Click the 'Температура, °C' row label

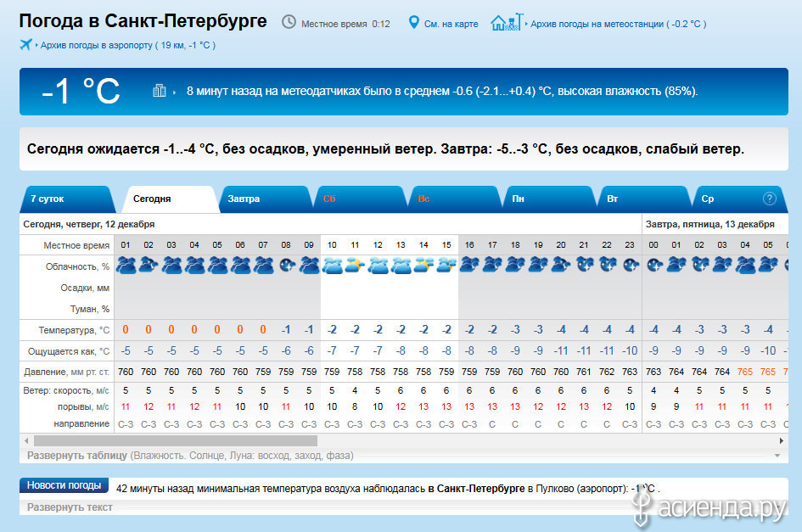click(x=74, y=330)
